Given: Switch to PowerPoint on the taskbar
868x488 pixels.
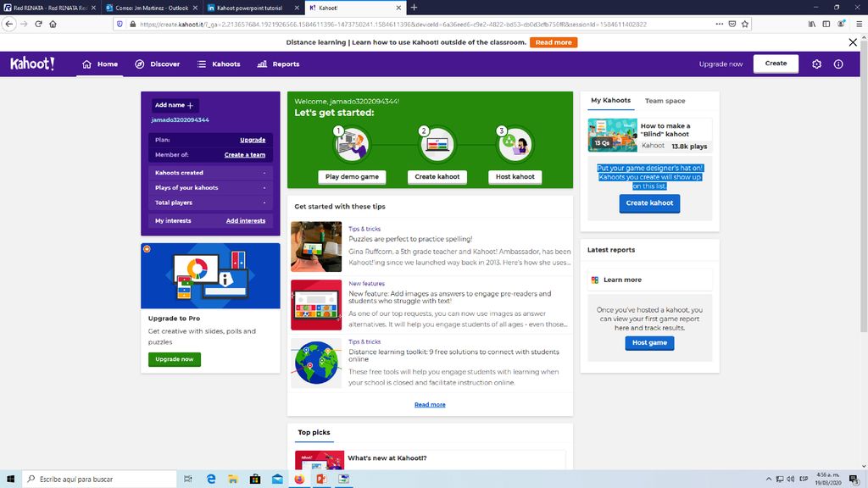Looking at the screenshot, I should pos(321,480).
